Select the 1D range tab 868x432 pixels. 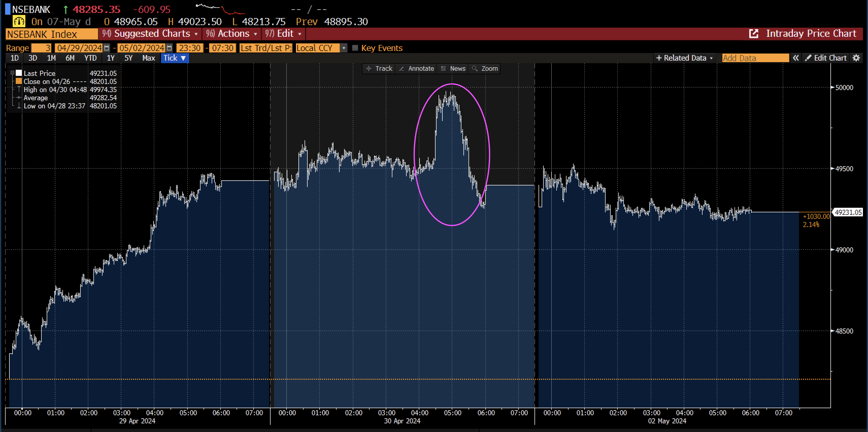pos(14,58)
